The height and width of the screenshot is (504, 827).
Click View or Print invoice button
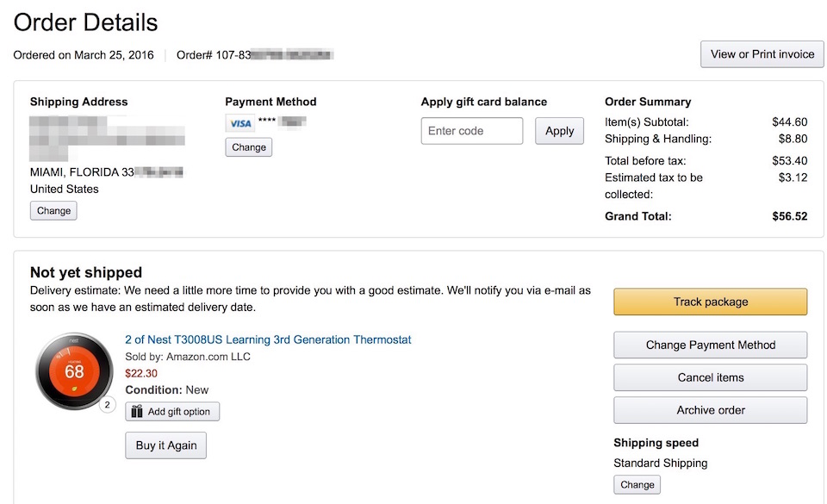click(x=762, y=54)
